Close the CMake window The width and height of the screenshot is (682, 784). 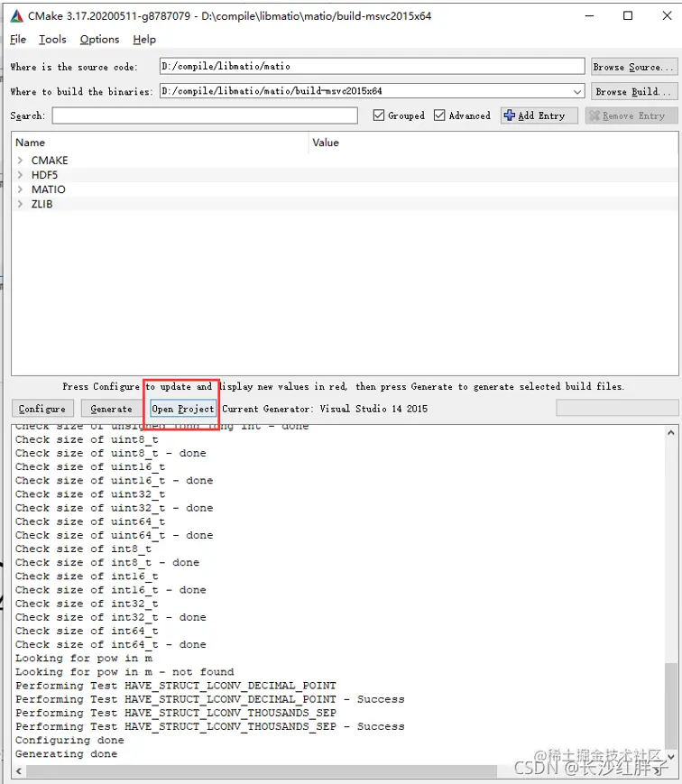click(667, 16)
